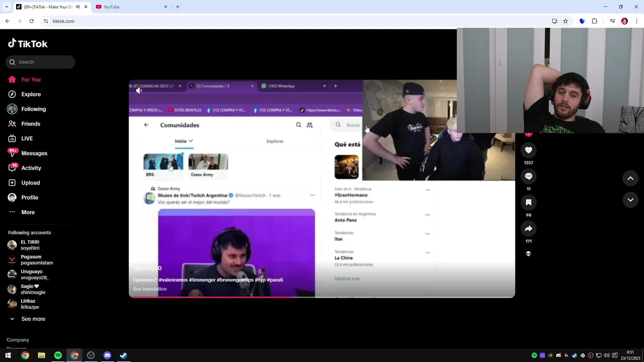Open Lirikaz lirikazpe account
Viewport: 644px width, 362px height.
pos(24,304)
